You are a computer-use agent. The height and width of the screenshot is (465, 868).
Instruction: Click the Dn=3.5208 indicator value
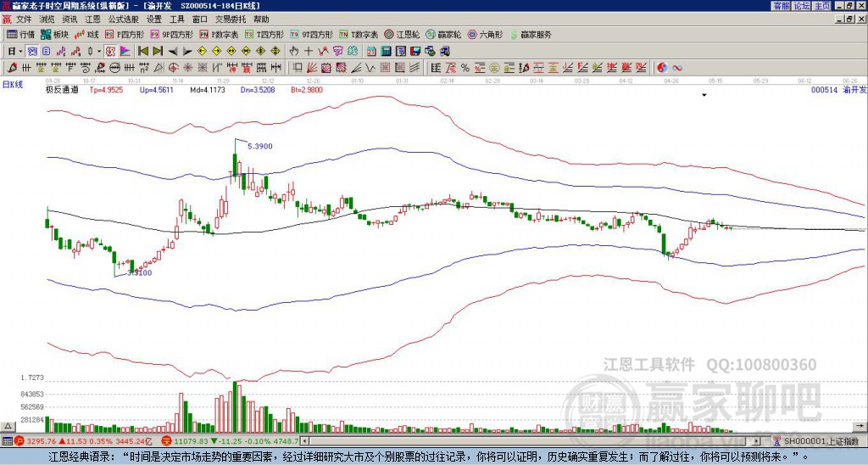tap(259, 90)
